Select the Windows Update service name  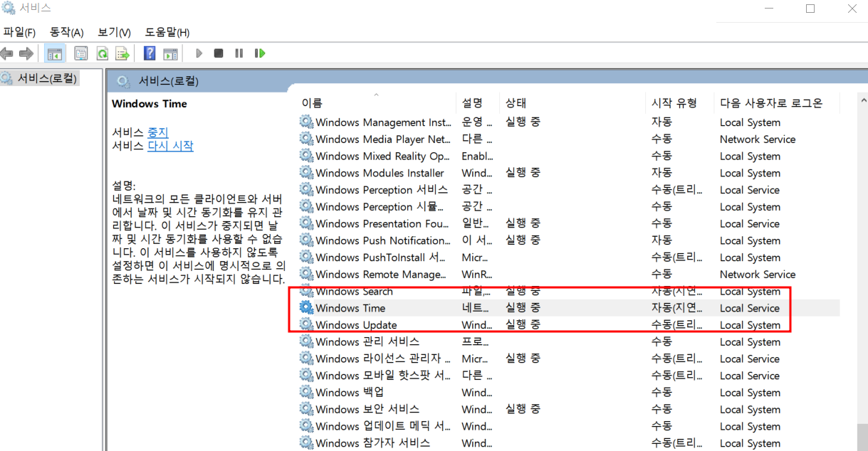coord(356,325)
